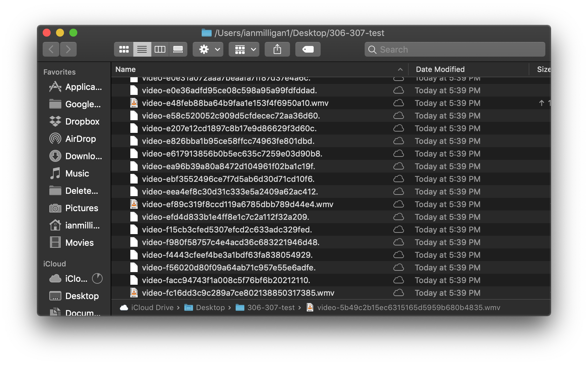Open the Google folder in sidebar
The height and width of the screenshot is (365, 588).
(x=75, y=104)
